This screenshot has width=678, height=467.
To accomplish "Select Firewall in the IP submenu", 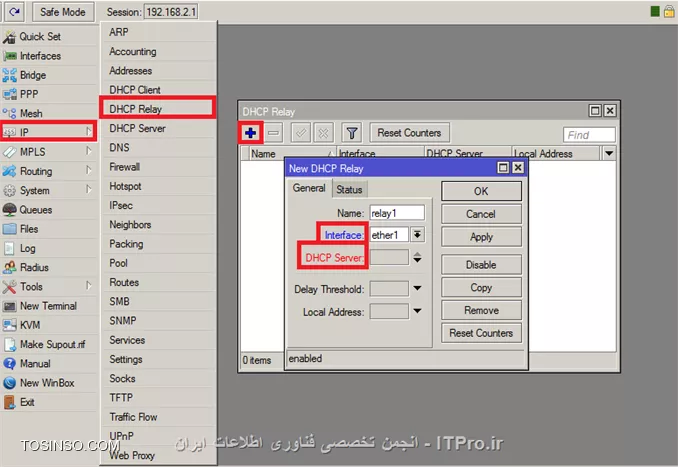I will click(x=159, y=166).
